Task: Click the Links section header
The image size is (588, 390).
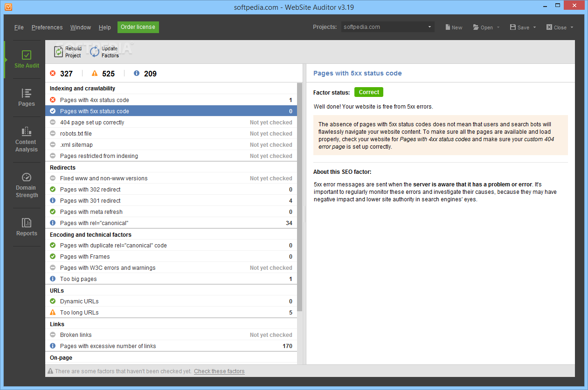Action: pos(57,324)
